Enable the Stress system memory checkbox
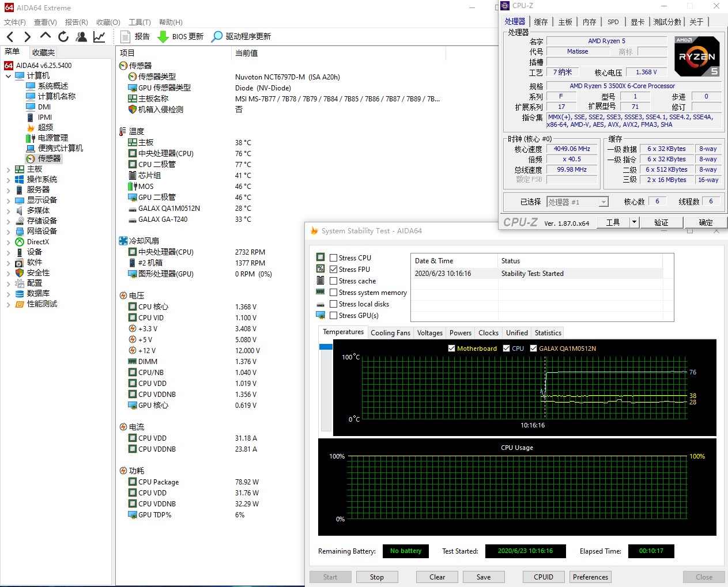This screenshot has height=587, width=728. 333,292
